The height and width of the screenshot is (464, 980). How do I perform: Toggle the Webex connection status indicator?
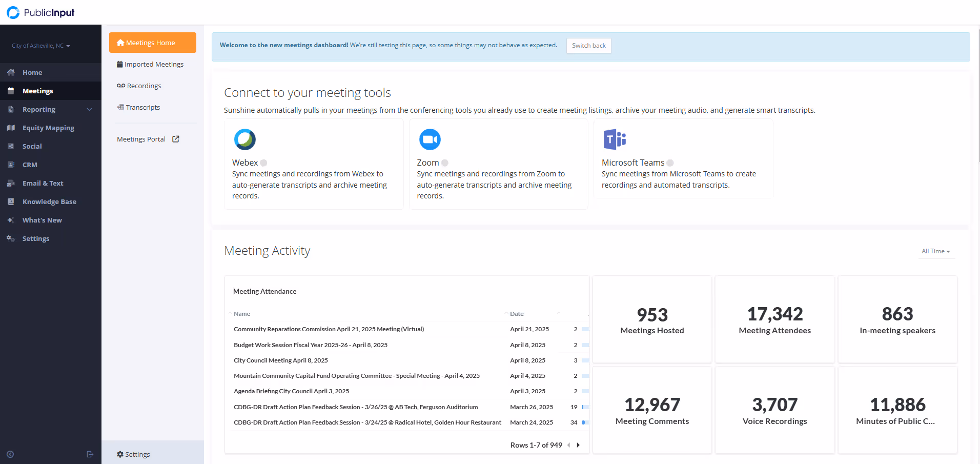pos(263,163)
